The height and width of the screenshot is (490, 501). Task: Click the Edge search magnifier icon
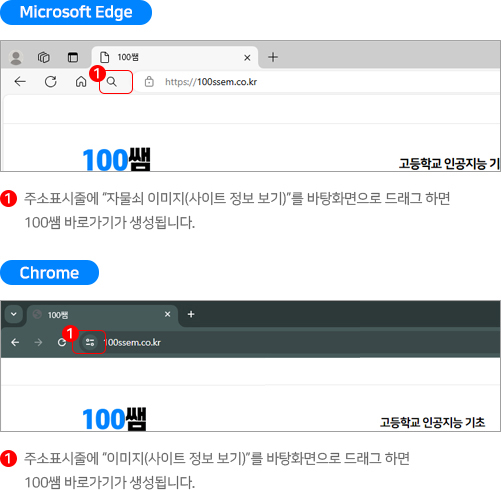click(112, 81)
